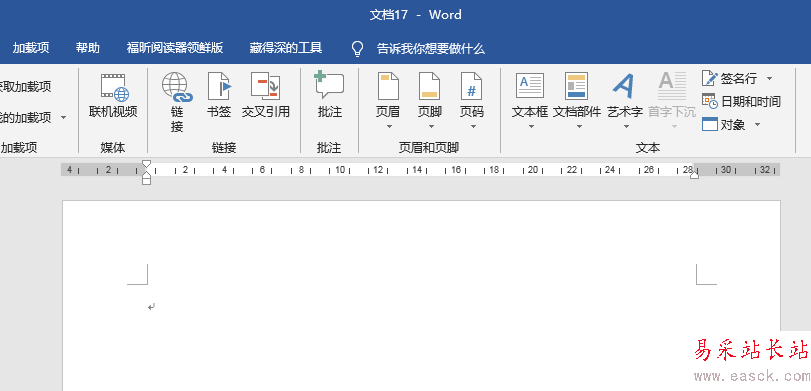Screen dimensions: 811x391
Task: Expand the 页码 dropdown arrow
Action: (x=473, y=126)
